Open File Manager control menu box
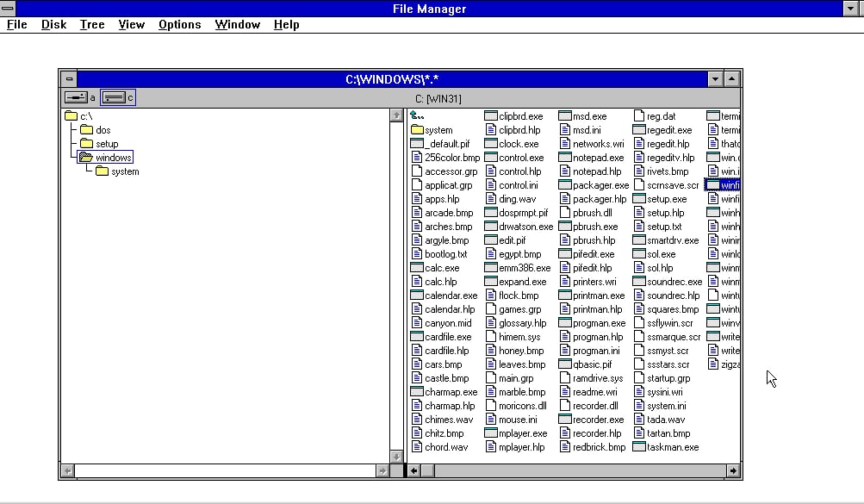The image size is (864, 504). tap(8, 9)
